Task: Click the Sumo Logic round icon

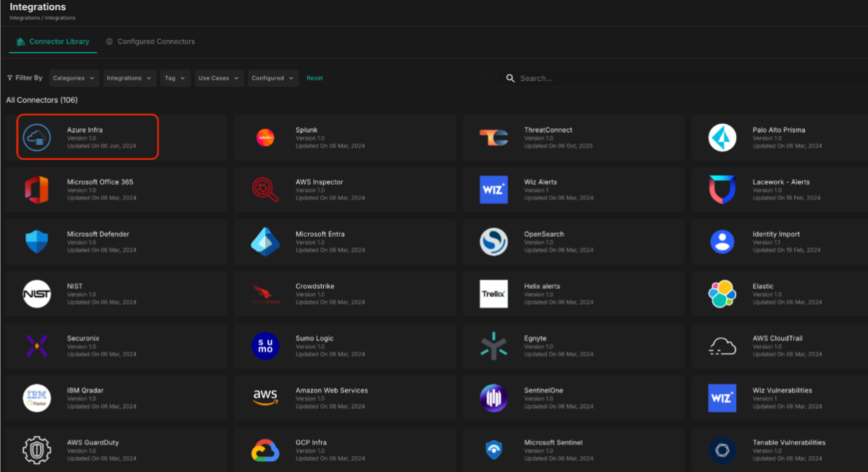Action: click(x=265, y=346)
